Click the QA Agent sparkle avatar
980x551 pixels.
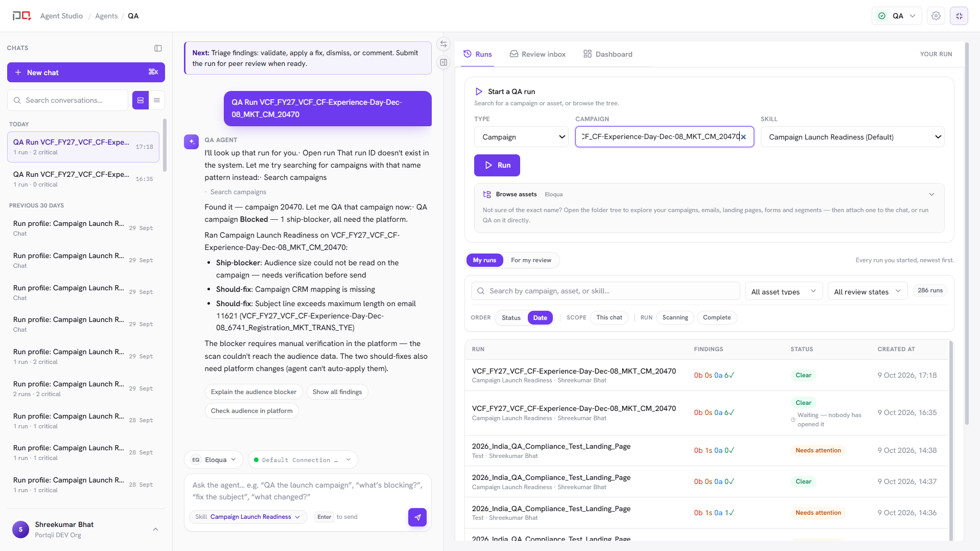pyautogui.click(x=191, y=142)
